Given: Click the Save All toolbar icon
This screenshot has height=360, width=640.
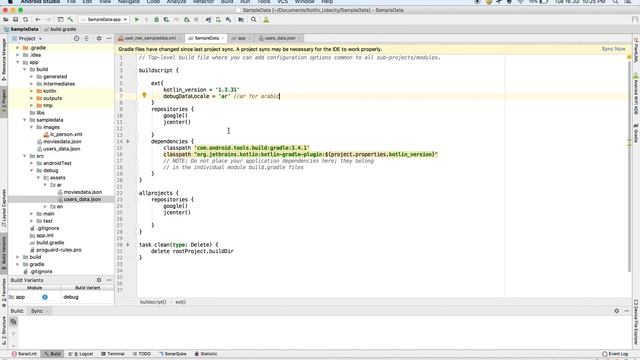Looking at the screenshot, I should (x=16, y=19).
